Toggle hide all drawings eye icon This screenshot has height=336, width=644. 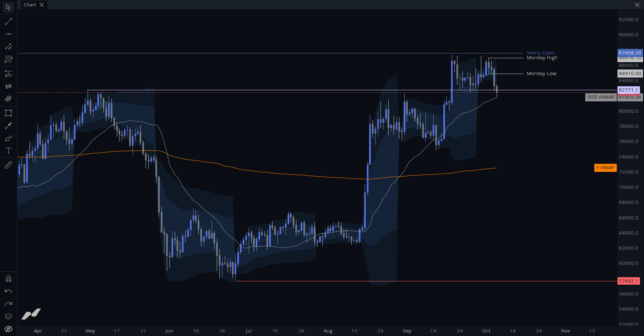click(8, 329)
